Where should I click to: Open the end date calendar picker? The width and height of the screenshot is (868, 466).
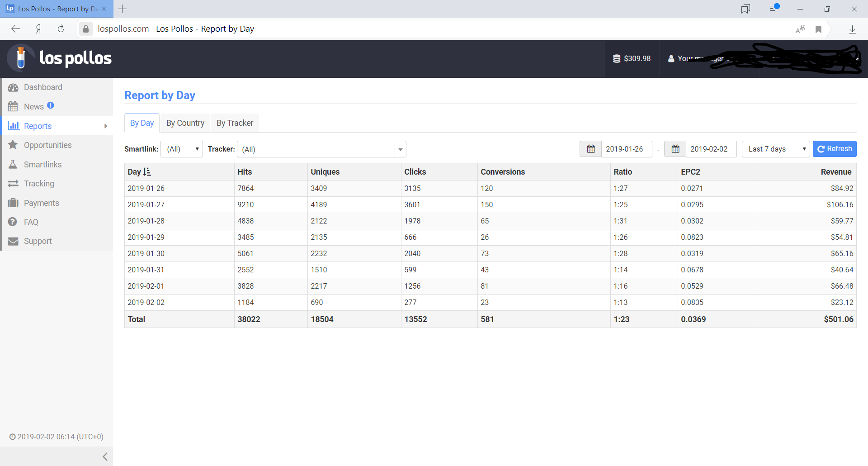coord(675,149)
